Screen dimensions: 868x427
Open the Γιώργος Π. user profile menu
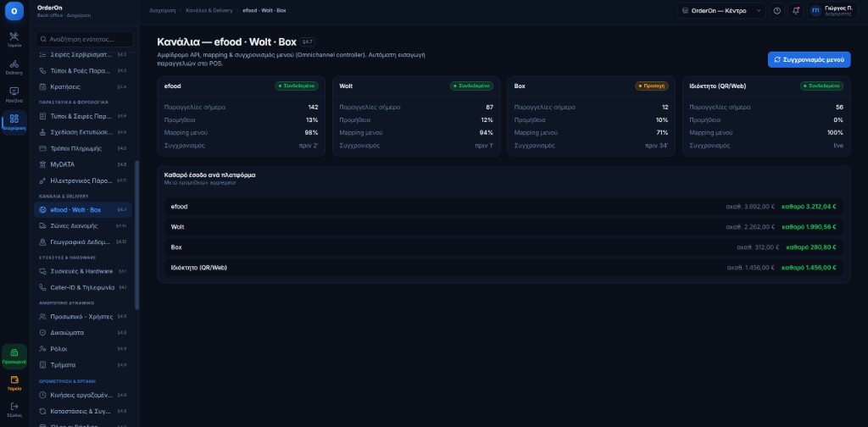[x=832, y=11]
